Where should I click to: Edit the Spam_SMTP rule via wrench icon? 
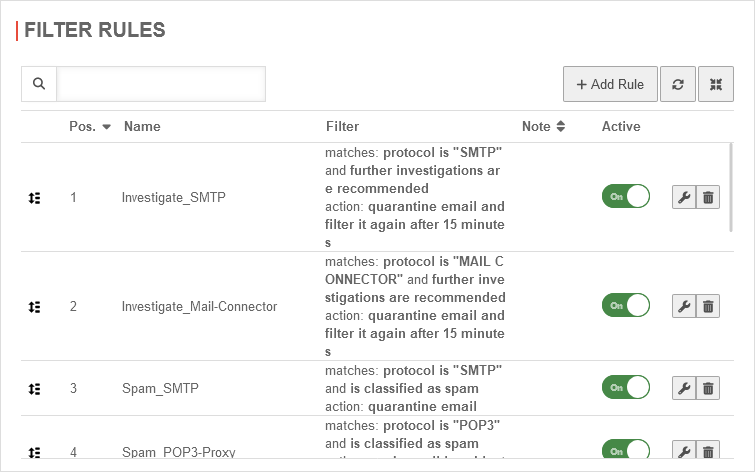point(684,388)
